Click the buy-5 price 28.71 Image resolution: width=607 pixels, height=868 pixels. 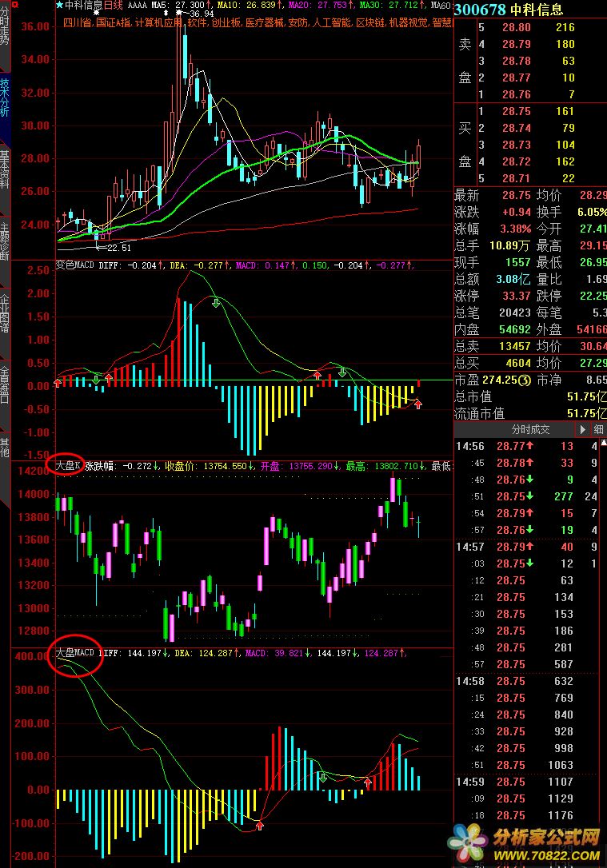click(516, 178)
